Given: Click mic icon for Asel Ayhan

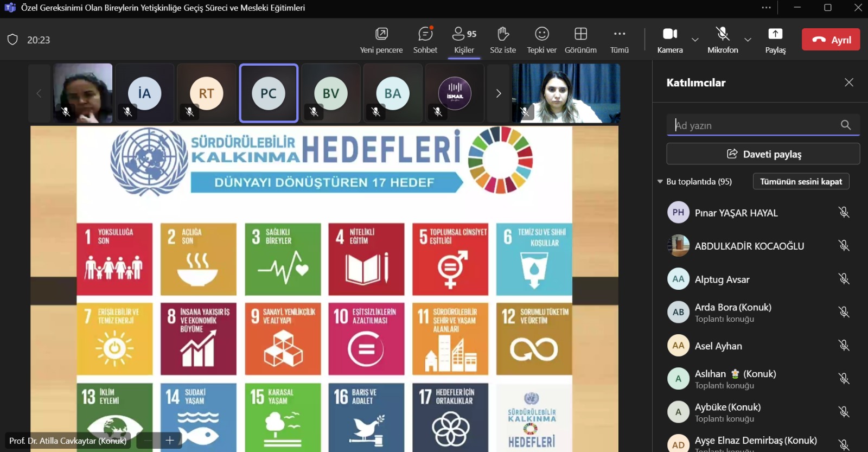Looking at the screenshot, I should point(844,345).
